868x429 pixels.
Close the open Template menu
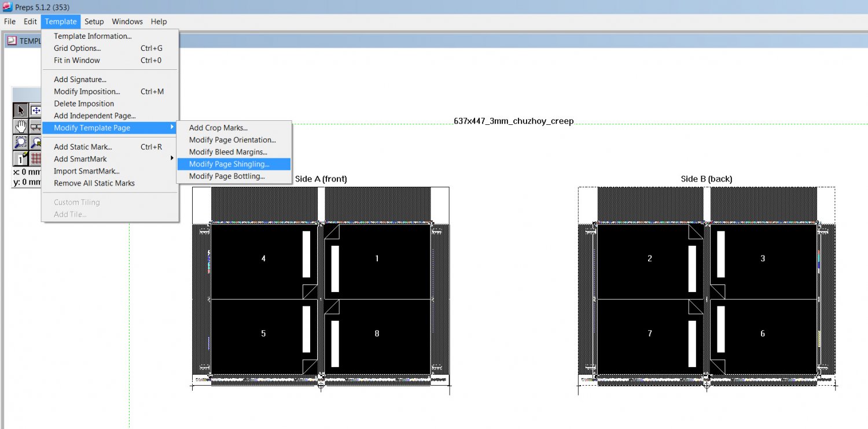(x=61, y=21)
